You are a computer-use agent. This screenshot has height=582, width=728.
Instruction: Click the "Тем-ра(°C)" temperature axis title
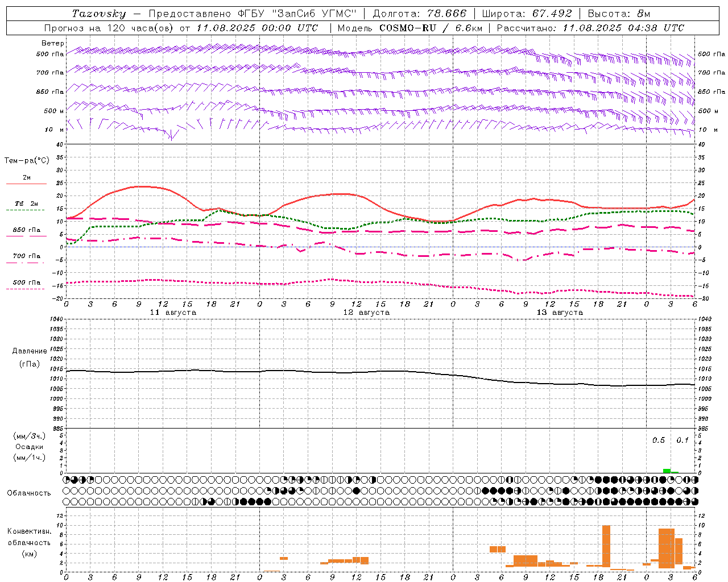[27, 161]
